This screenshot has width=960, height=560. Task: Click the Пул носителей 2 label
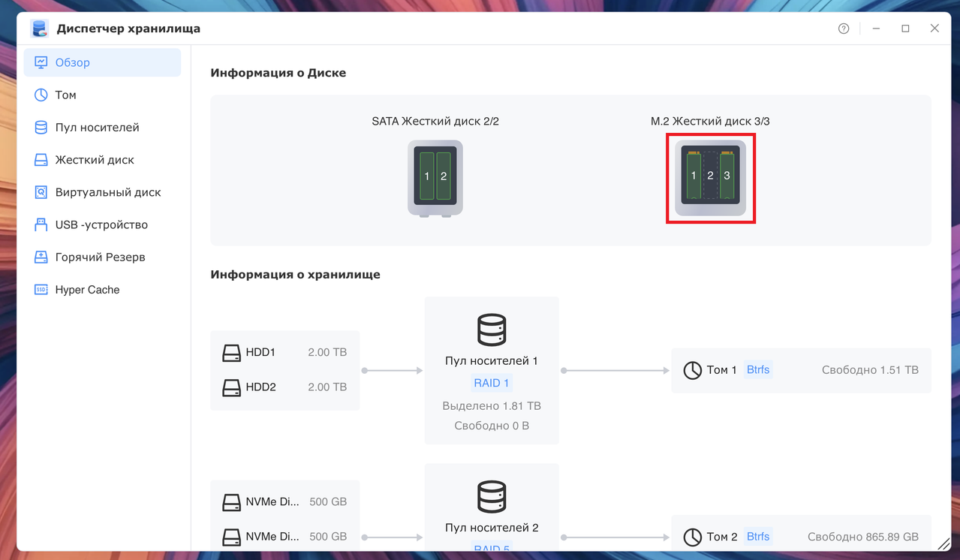click(492, 528)
